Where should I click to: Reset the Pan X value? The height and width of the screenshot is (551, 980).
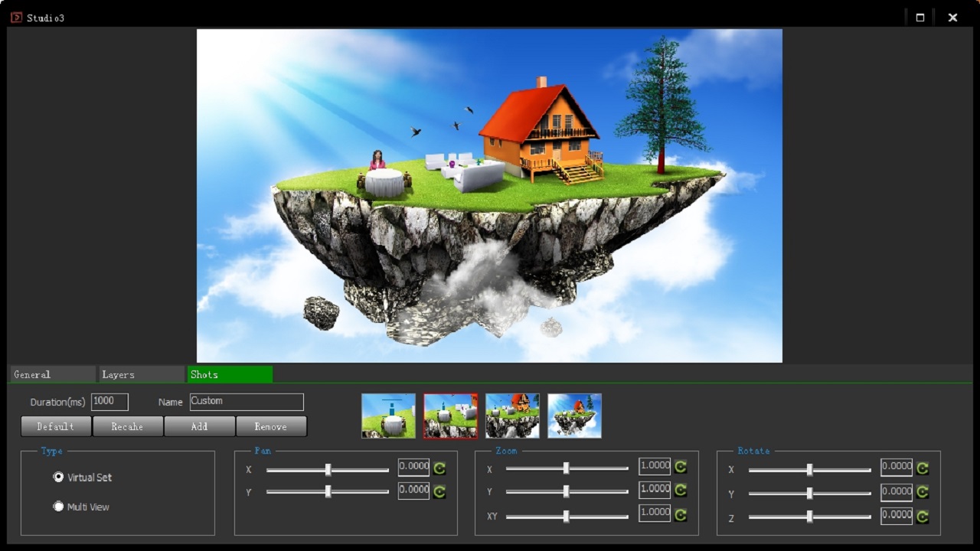tap(439, 468)
